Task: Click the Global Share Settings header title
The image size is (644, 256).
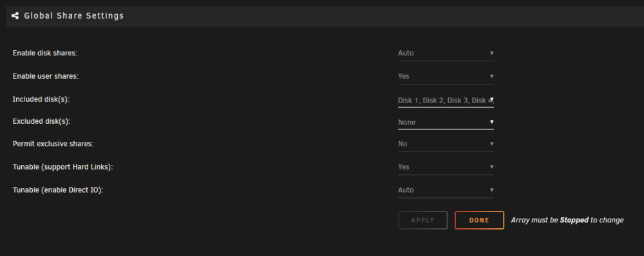Action: click(x=74, y=16)
